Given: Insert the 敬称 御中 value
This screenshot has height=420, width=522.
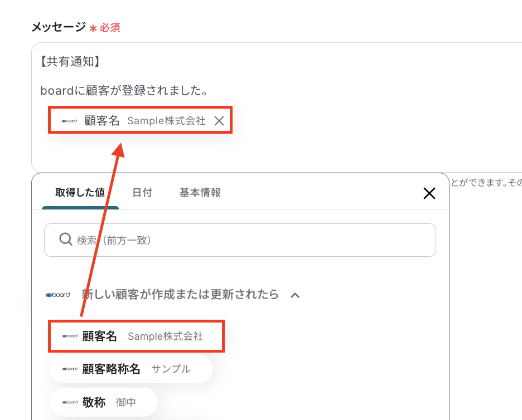Looking at the screenshot, I should 104,402.
